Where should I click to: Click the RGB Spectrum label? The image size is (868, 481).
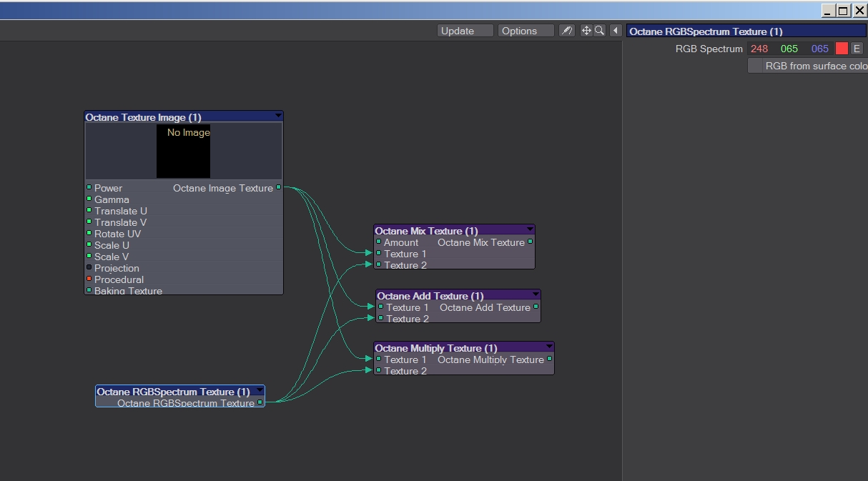coord(709,49)
